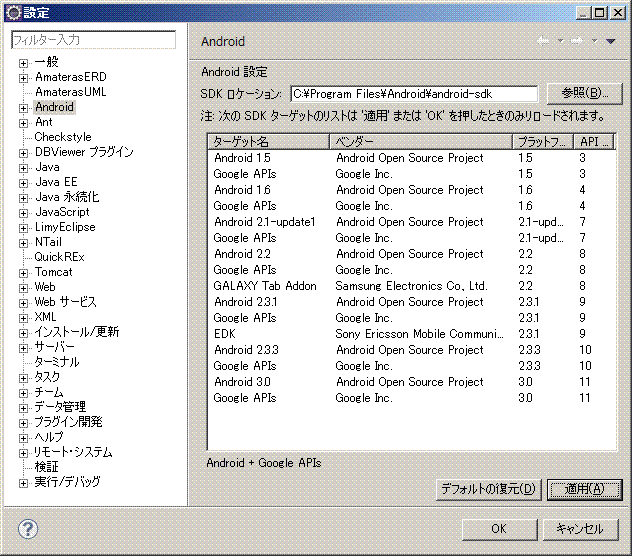The image size is (632, 556).
Task: Select 検証 in preferences tree
Action: tap(46, 466)
